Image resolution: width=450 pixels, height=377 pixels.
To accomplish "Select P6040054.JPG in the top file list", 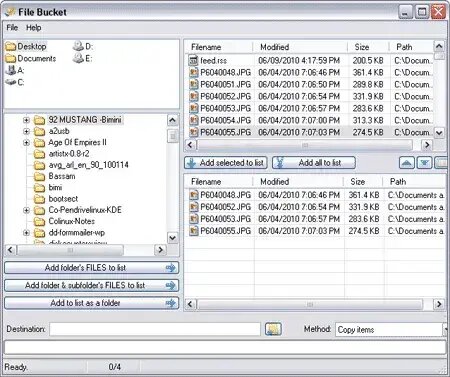I will click(225, 121).
